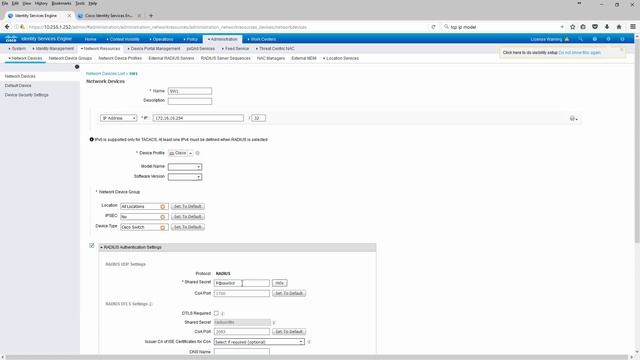Select Default Device in the left sidebar
The height and width of the screenshot is (360, 640).
pyautogui.click(x=18, y=86)
